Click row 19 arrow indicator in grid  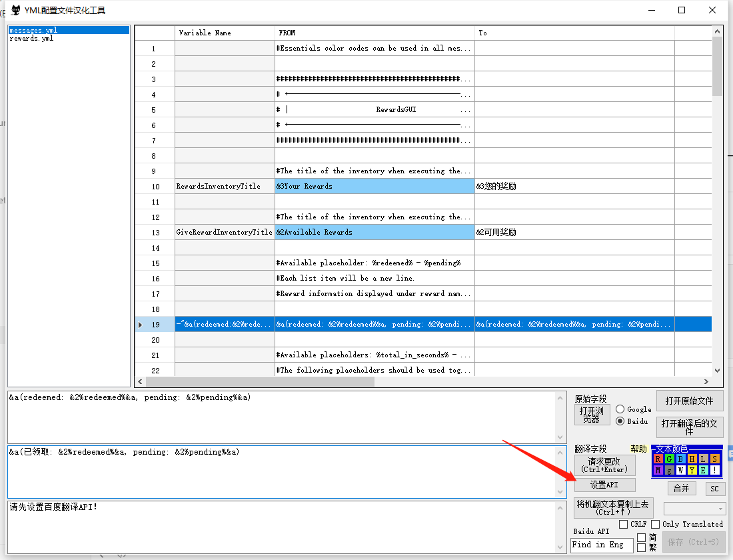pos(140,325)
